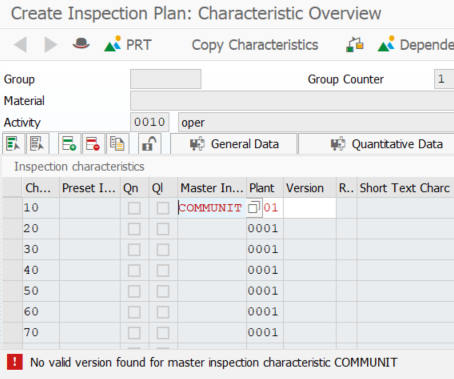The height and width of the screenshot is (379, 454).
Task: Open the PRT production resources button
Action: (x=128, y=44)
